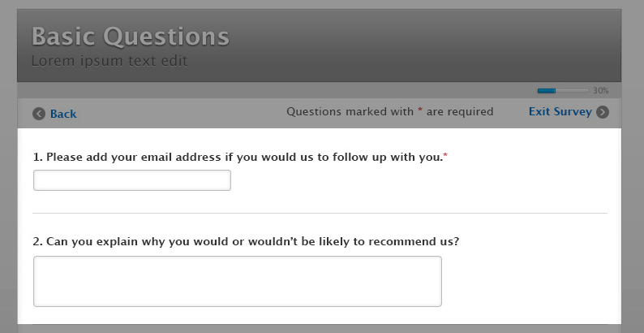Click the 30% progress label
Screen dimensions: 644x333
pyautogui.click(x=601, y=91)
